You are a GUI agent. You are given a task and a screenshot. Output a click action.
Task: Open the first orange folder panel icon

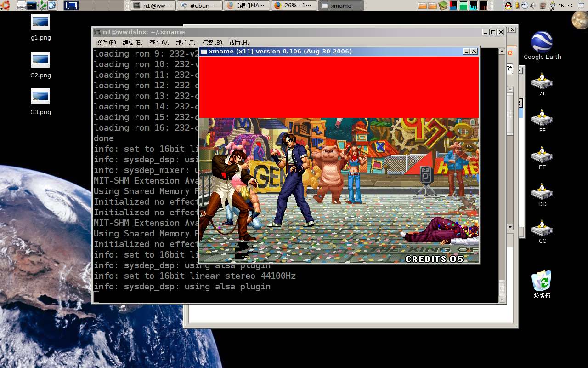(x=423, y=6)
